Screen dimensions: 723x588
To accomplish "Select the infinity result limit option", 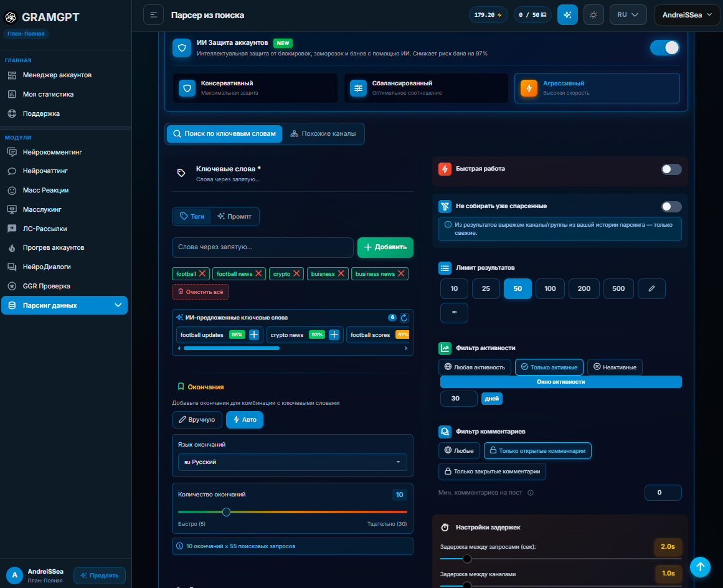I will click(x=454, y=312).
